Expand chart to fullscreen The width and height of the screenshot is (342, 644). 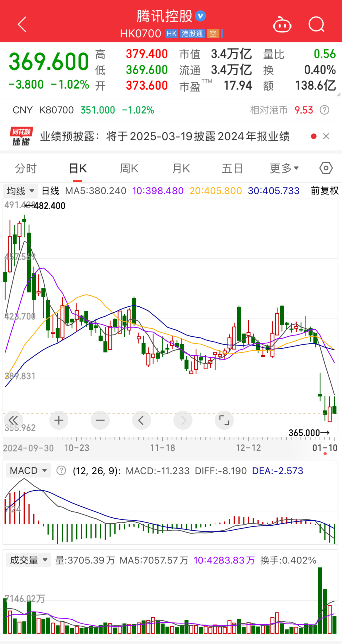click(224, 420)
